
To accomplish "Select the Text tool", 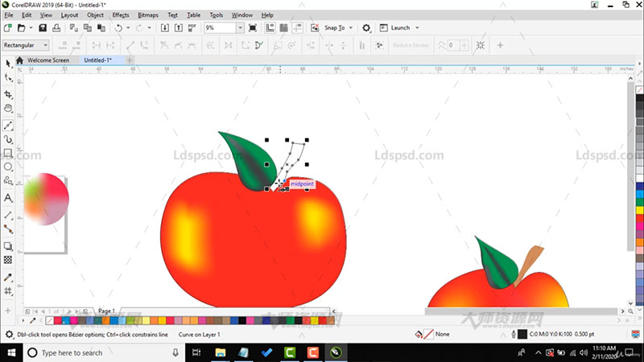I will tap(8, 198).
